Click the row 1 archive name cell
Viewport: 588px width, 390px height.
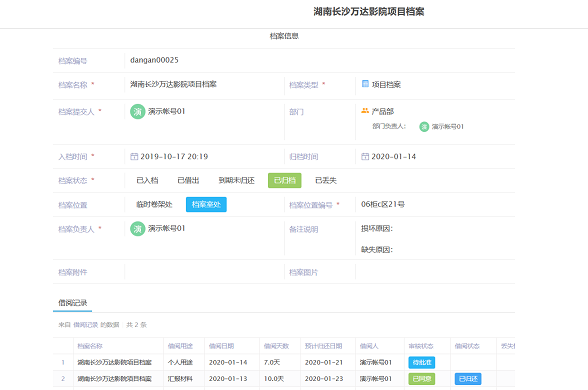pos(114,363)
